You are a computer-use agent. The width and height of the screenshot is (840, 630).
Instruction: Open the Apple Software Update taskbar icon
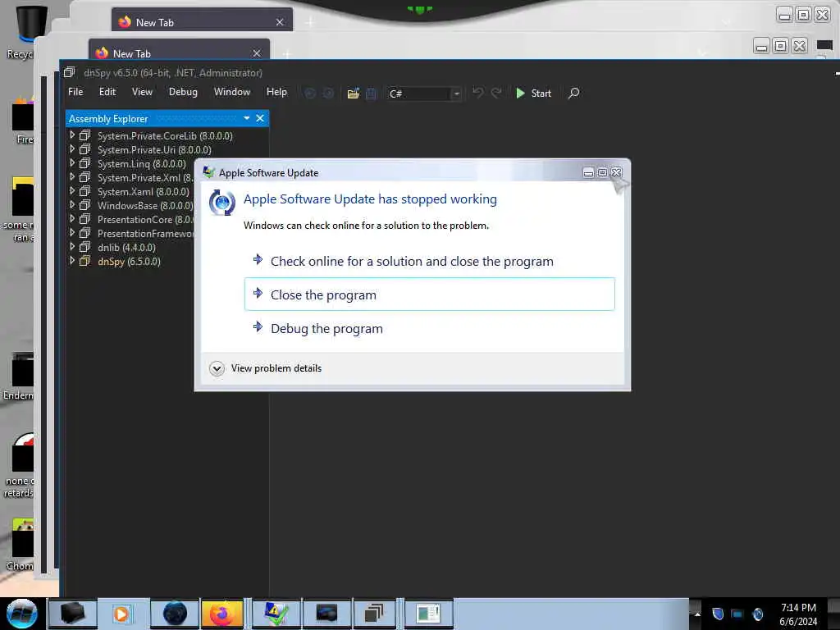(x=276, y=614)
